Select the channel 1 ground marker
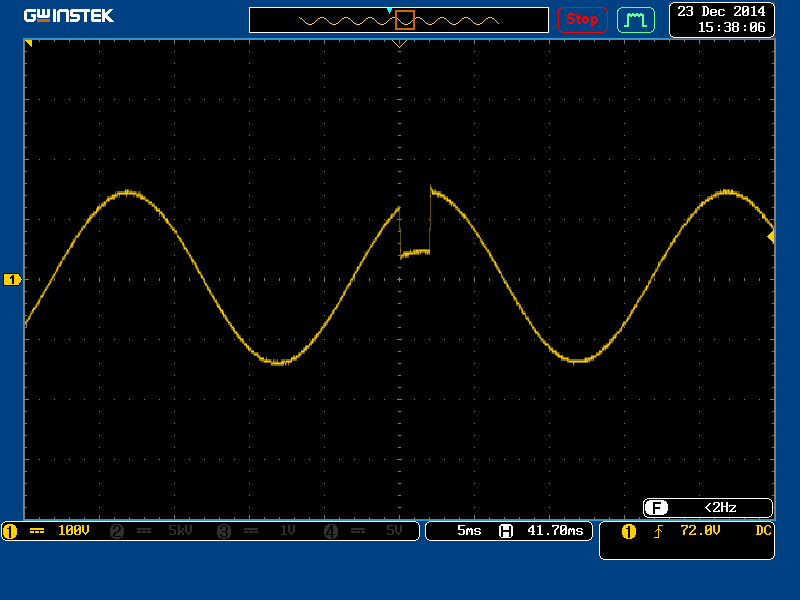 click(x=12, y=280)
